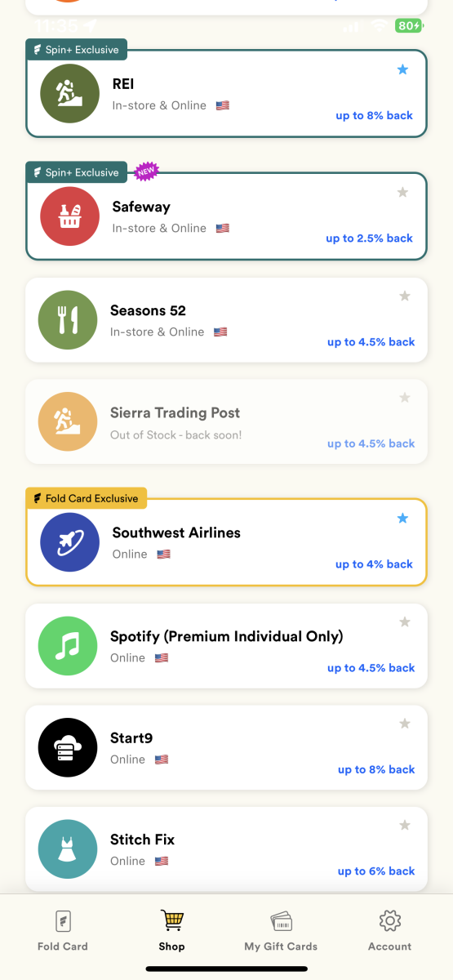Tap the Southwest Airlines plane icon
Viewport: 453px width, 980px height.
(x=69, y=542)
